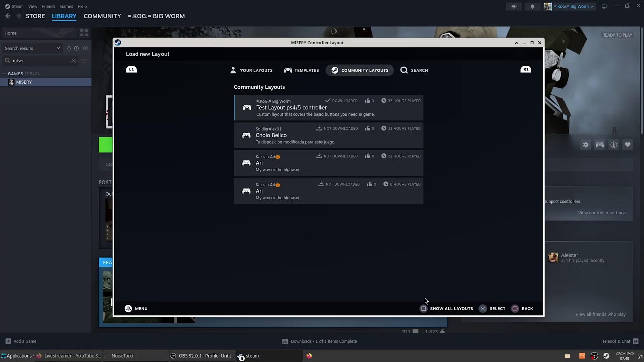Click controller icon beside Test Layout ps4/5

click(247, 108)
